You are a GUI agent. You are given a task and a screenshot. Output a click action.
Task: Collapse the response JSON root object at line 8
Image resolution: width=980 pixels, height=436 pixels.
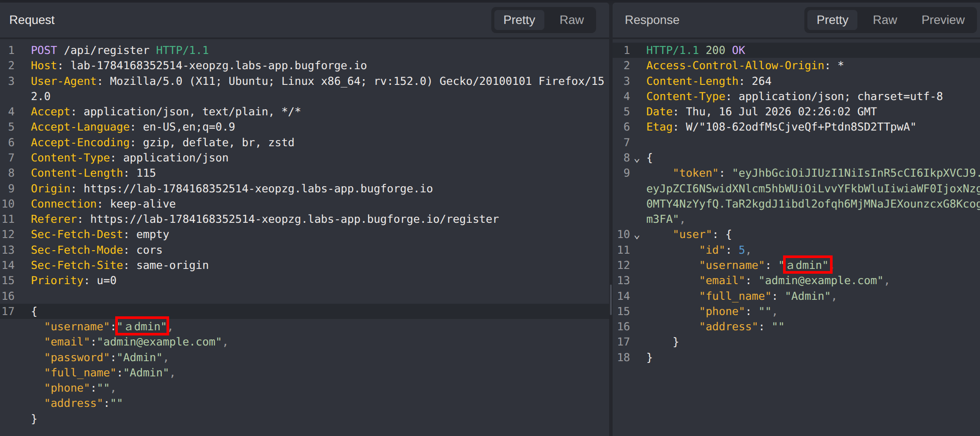point(637,160)
